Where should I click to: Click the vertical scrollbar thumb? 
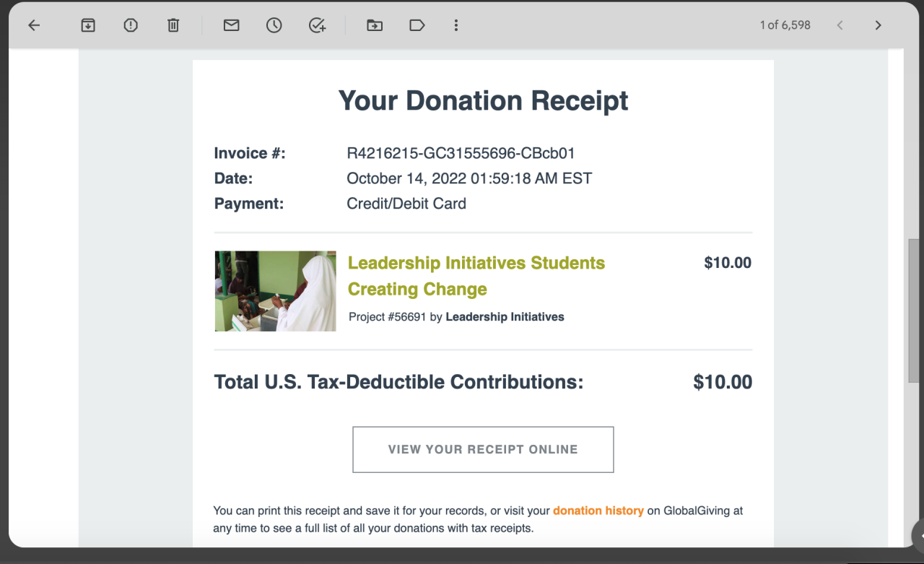(x=914, y=311)
